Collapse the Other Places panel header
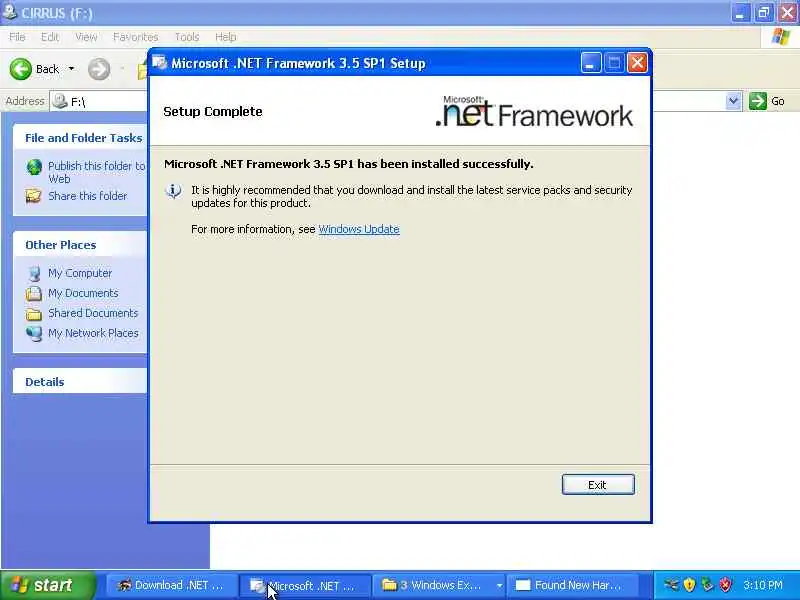 (x=80, y=245)
